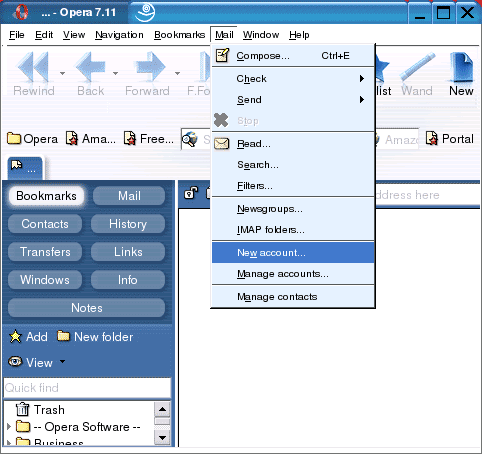The height and width of the screenshot is (454, 482).
Task: Open the Window menu
Action: pos(261,35)
